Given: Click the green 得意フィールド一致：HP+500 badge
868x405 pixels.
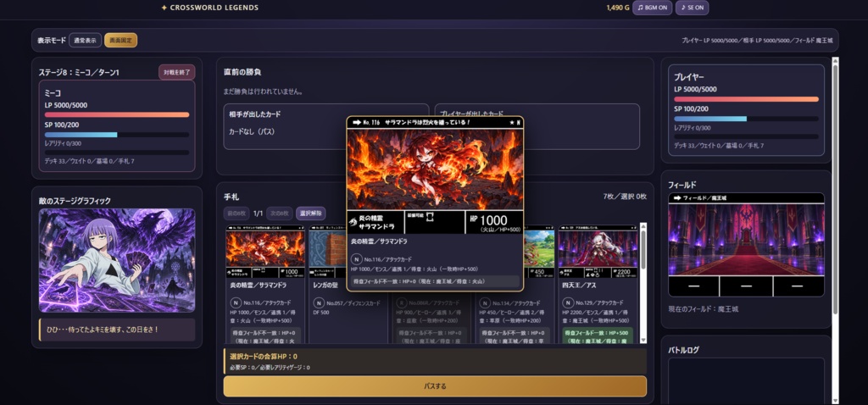Looking at the screenshot, I should tap(598, 336).
